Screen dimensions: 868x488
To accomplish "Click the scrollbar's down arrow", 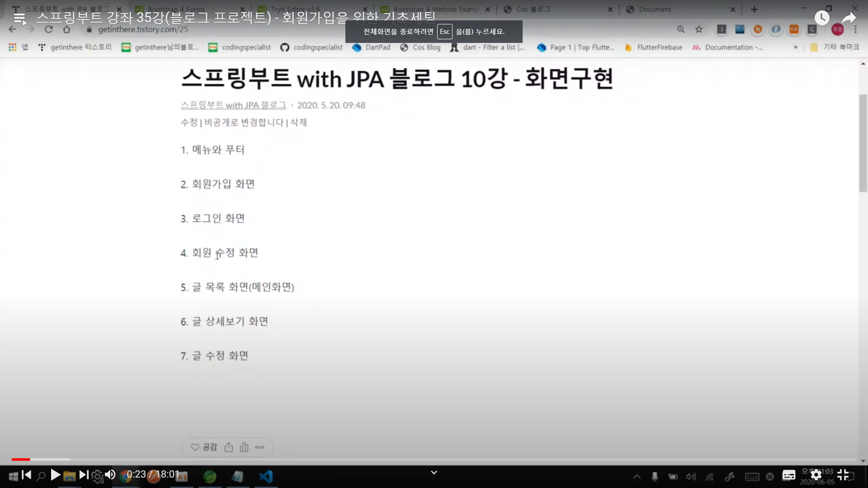I will pos(863,461).
